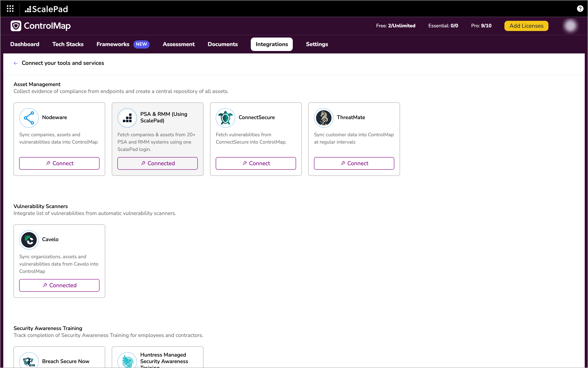Viewport: 588px width, 368px height.
Task: Click the Pro: 9/10 license count
Action: point(481,26)
